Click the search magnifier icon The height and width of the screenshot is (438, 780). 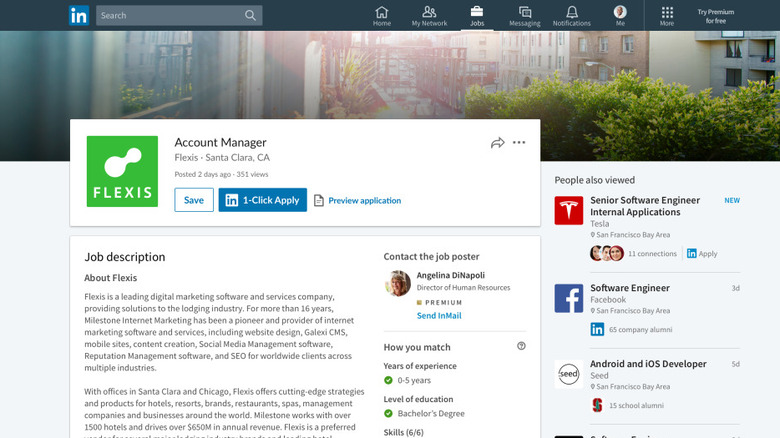[250, 15]
